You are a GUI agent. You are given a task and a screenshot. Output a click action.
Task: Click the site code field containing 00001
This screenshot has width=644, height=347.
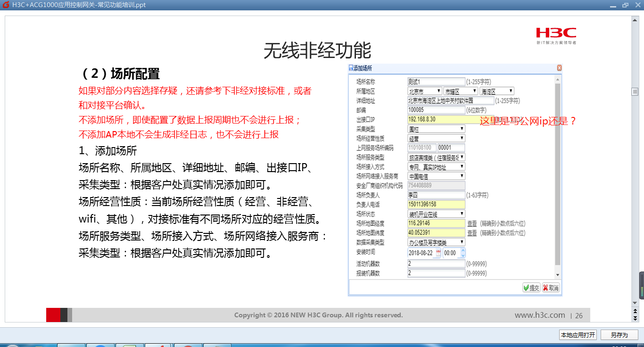pos(451,148)
